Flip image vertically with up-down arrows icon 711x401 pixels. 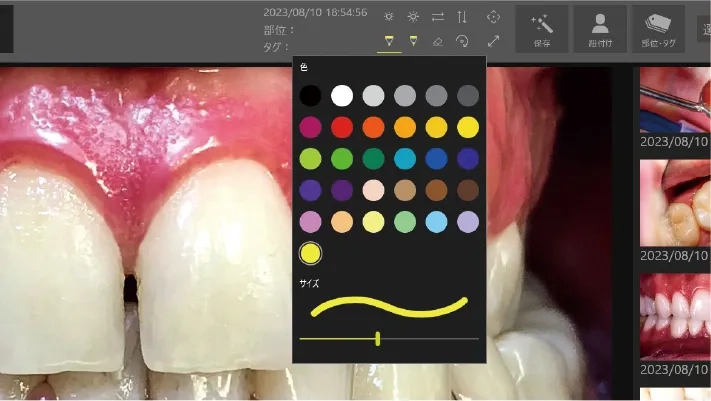(462, 17)
